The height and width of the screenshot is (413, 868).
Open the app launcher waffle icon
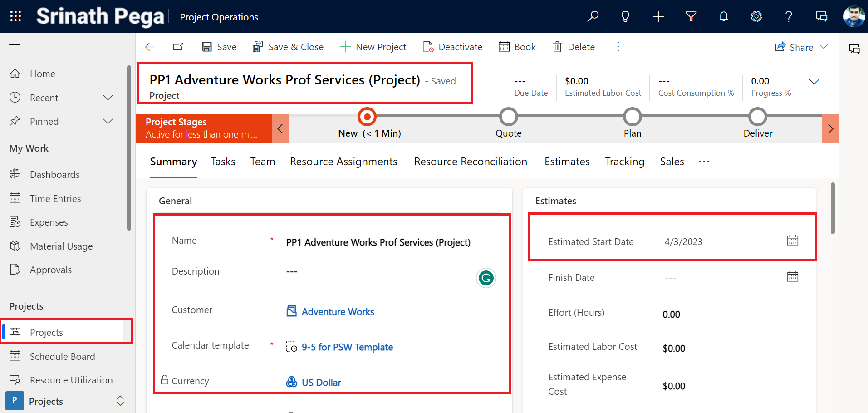point(15,16)
